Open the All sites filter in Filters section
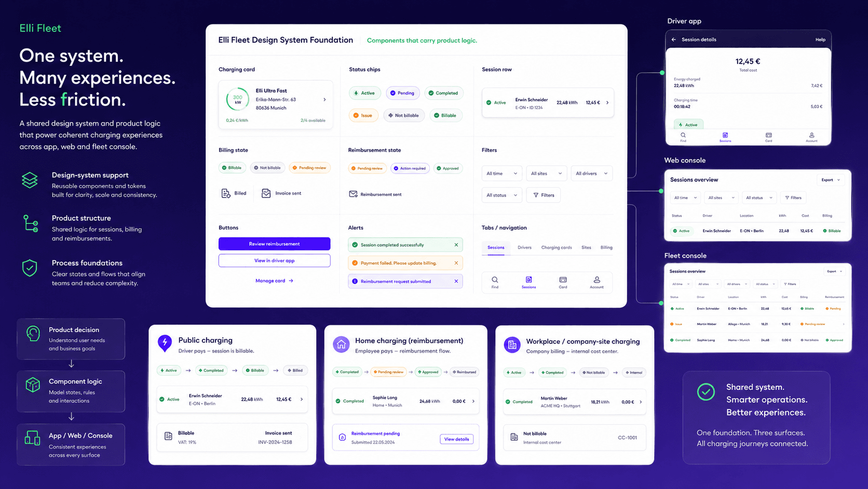Image resolution: width=868 pixels, height=489 pixels. [x=546, y=174]
